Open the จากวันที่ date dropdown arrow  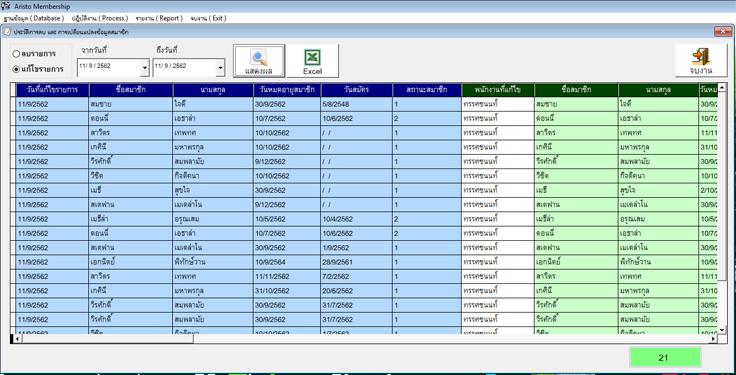(145, 69)
